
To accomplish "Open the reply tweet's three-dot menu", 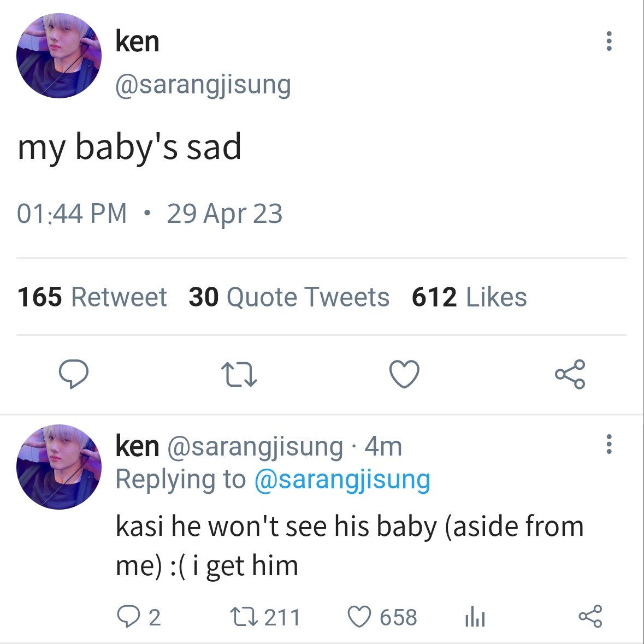I will [608, 444].
